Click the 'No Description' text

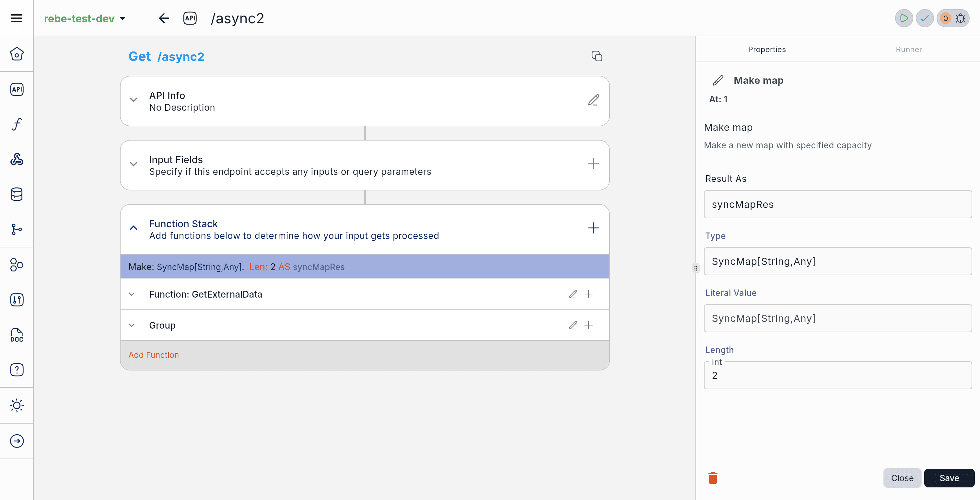[x=182, y=108]
